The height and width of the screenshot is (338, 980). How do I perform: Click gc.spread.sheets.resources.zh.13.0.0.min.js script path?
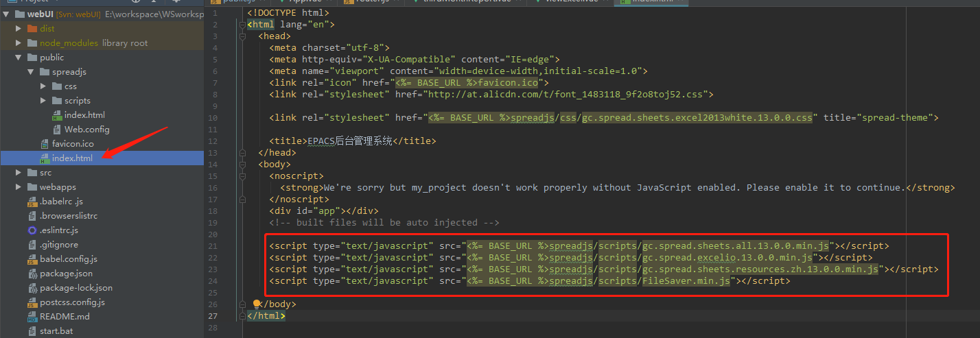pos(760,269)
